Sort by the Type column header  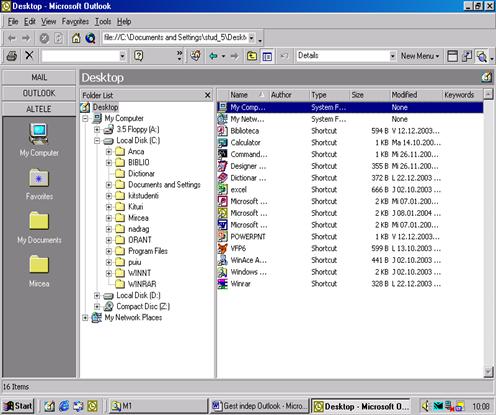[329, 95]
